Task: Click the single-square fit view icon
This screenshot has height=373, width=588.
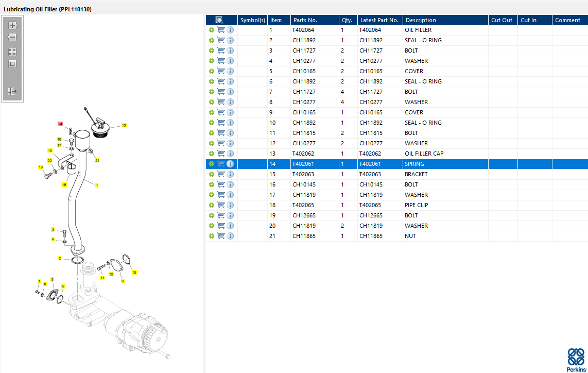Action: point(12,64)
